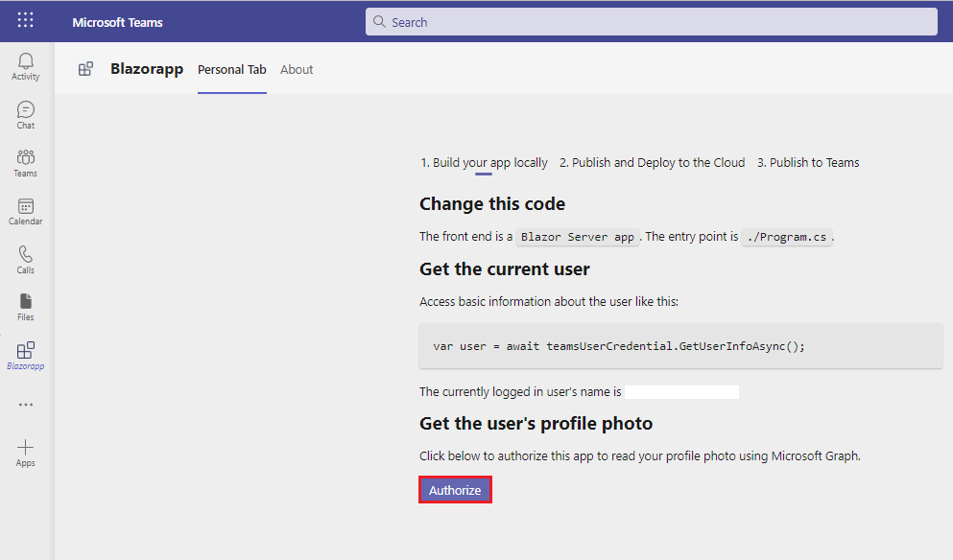
Task: Click the Blazor Server app code snippet
Action: coord(578,237)
